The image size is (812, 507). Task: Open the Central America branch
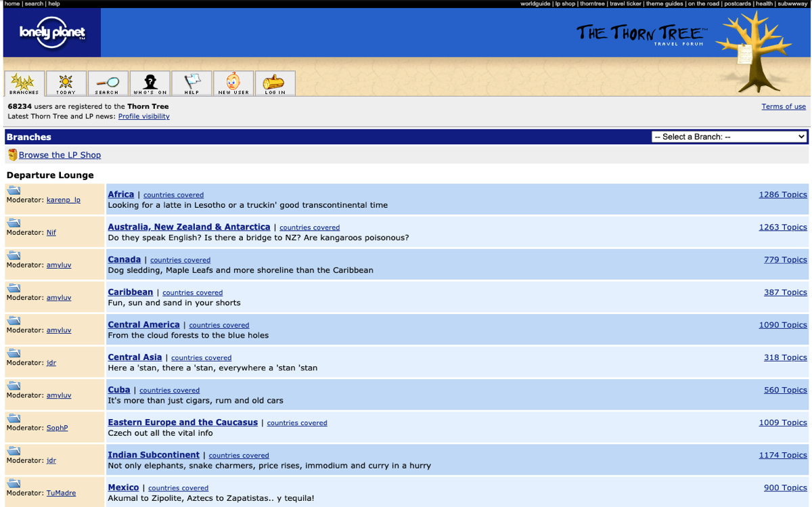click(x=144, y=324)
